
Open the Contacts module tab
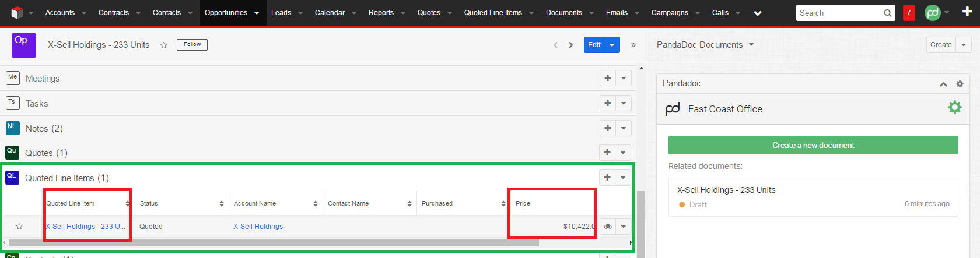tap(167, 13)
